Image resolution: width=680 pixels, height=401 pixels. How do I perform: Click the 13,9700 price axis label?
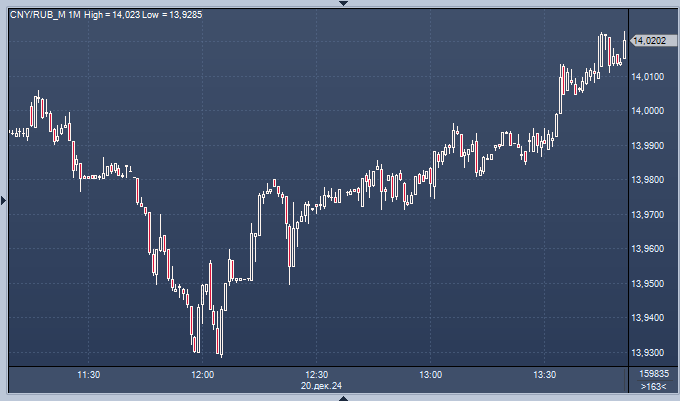[652, 215]
